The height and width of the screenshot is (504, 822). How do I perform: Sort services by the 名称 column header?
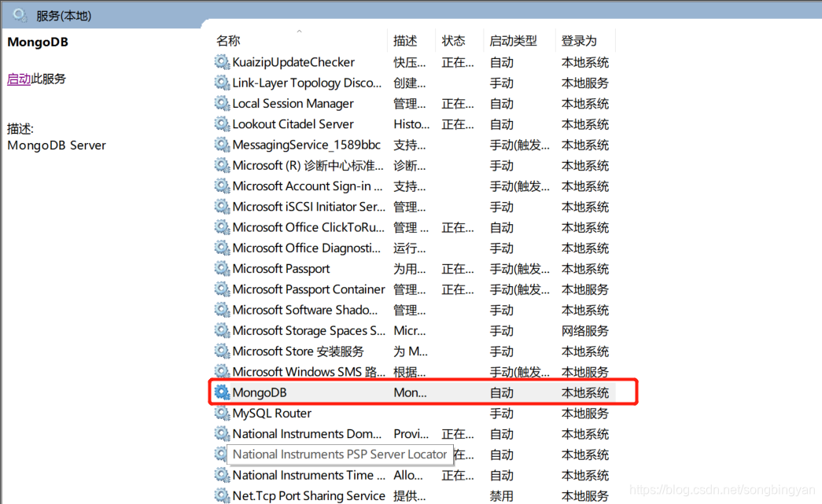pyautogui.click(x=228, y=40)
